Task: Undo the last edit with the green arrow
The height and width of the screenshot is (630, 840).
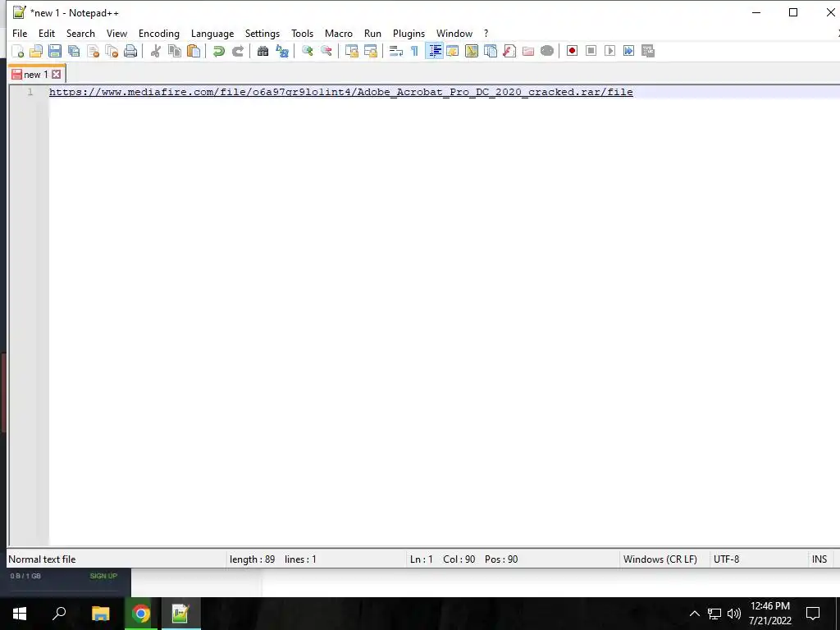Action: 218,51
